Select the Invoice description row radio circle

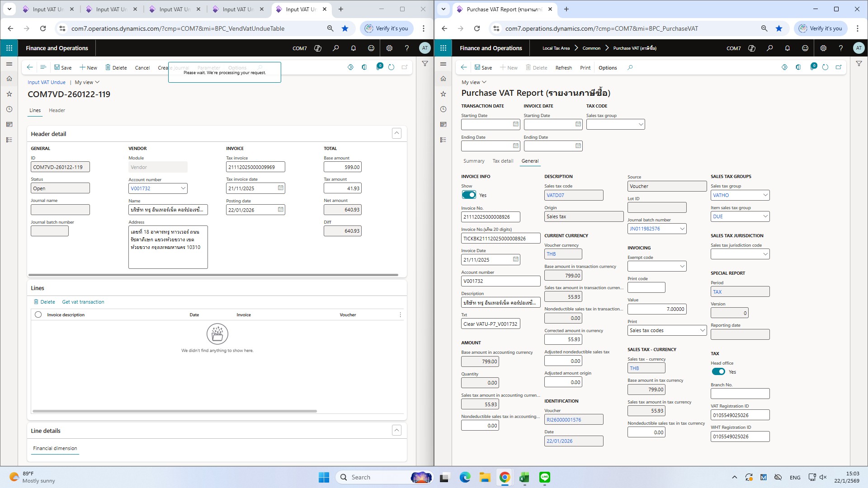38,314
